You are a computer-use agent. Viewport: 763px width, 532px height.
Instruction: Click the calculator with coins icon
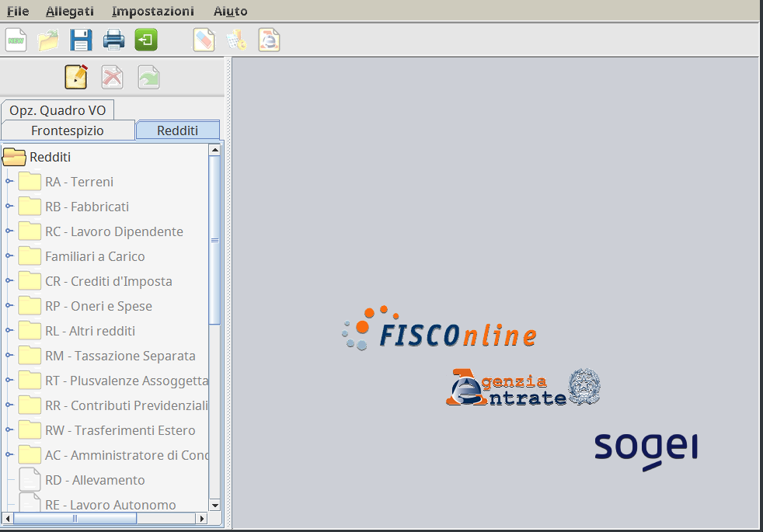tap(236, 40)
